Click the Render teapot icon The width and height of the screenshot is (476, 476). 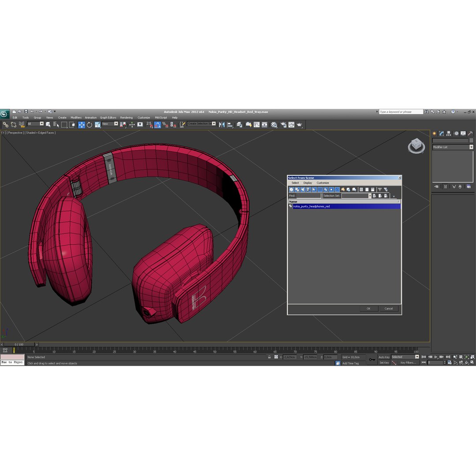(299, 124)
